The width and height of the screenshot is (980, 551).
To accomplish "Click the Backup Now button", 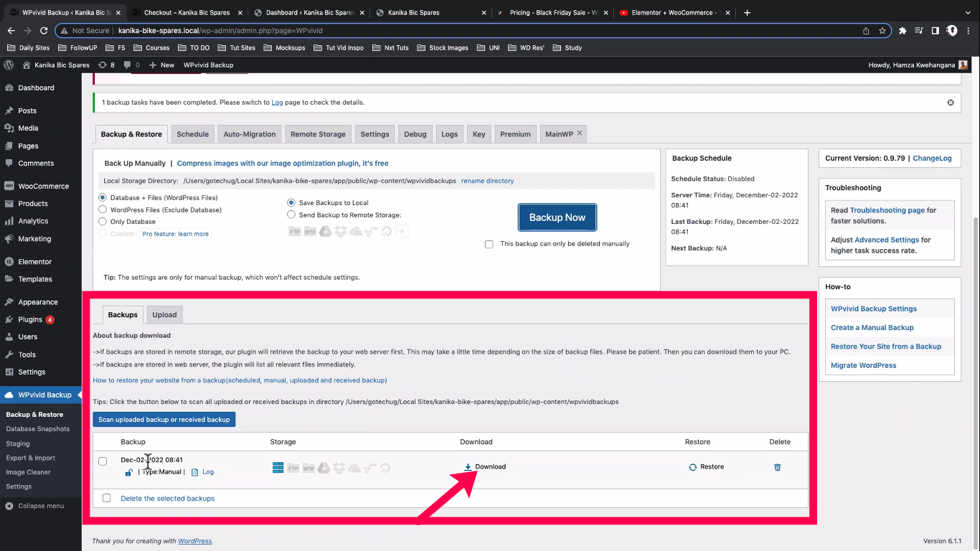I will point(557,217).
